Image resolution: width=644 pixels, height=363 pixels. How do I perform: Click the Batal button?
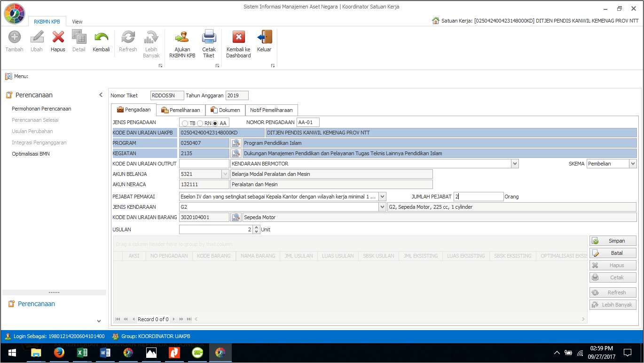pos(613,253)
